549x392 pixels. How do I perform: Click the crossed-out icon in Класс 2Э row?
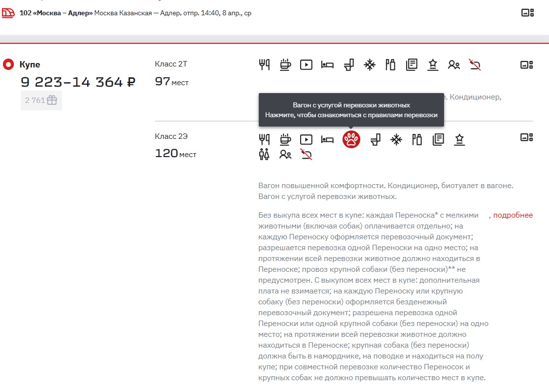pos(306,155)
